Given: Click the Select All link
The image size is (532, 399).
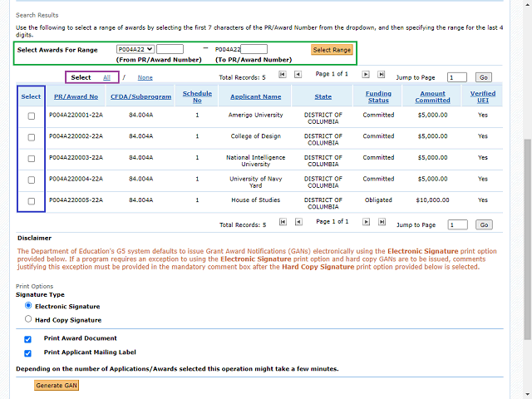Looking at the screenshot, I should (x=106, y=77).
